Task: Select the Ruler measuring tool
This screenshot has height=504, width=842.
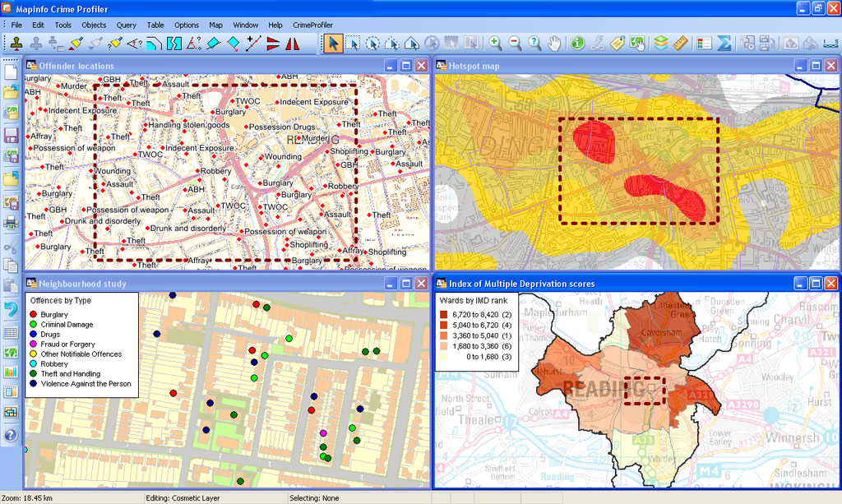Action: tap(679, 44)
